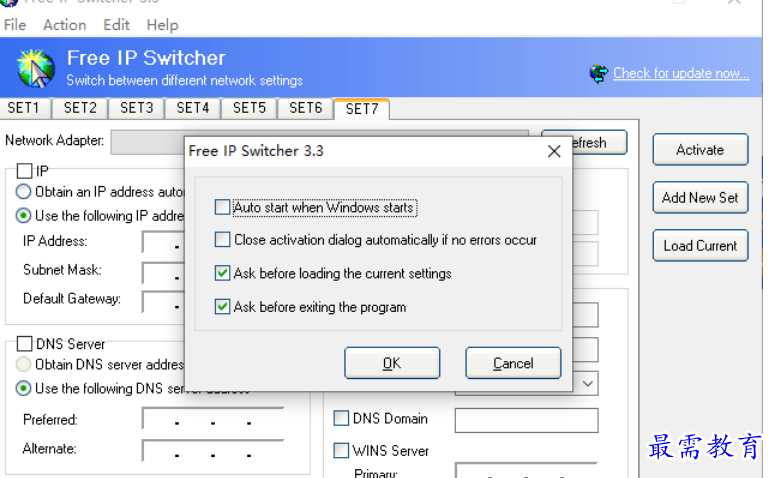Select Obtain an IP address automatically
The image size is (770, 478).
(x=23, y=192)
